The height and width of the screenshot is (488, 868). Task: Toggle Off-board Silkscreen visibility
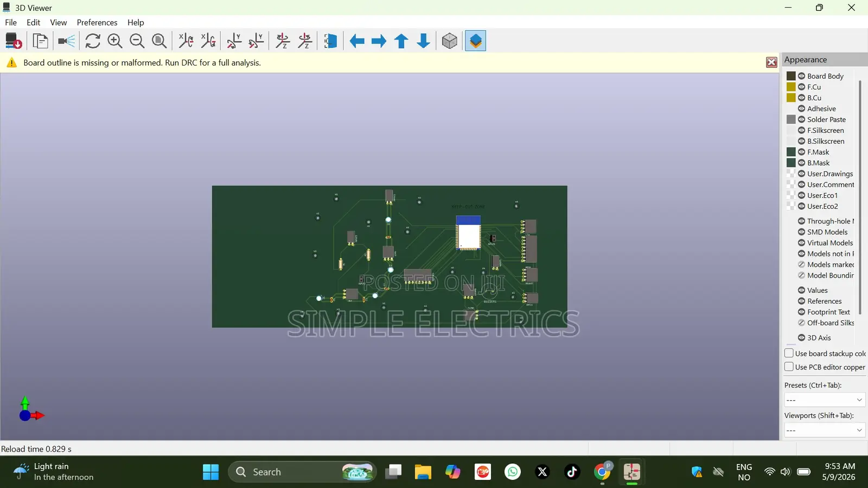coord(801,323)
